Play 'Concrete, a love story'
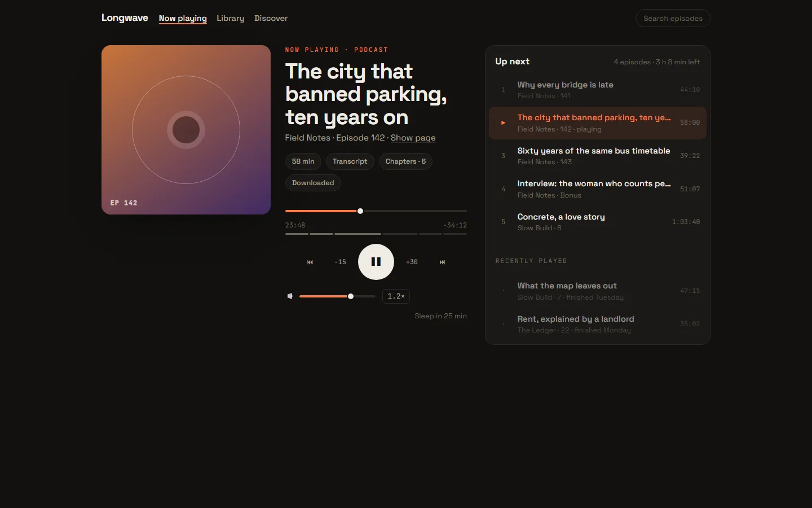 tap(598, 222)
